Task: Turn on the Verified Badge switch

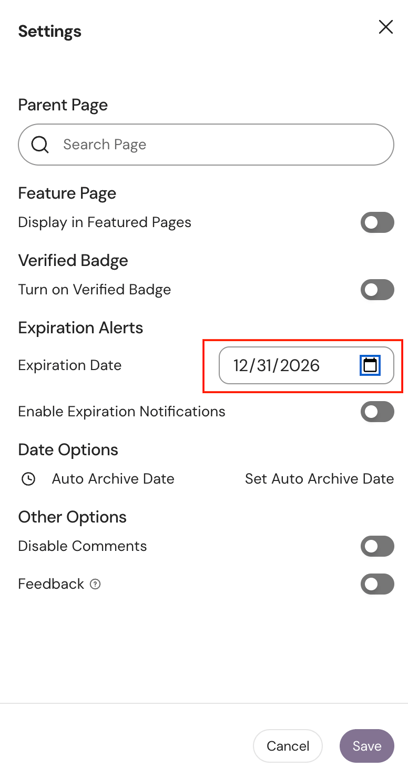Action: [x=377, y=290]
